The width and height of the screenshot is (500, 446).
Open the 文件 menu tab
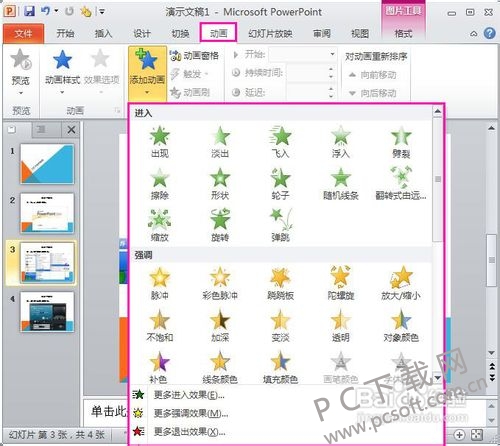click(x=23, y=33)
